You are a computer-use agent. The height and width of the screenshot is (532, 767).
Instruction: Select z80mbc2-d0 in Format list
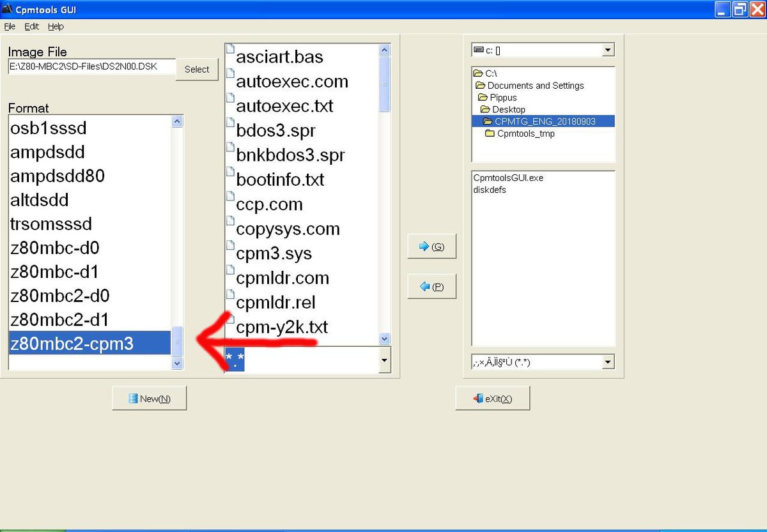coord(60,296)
